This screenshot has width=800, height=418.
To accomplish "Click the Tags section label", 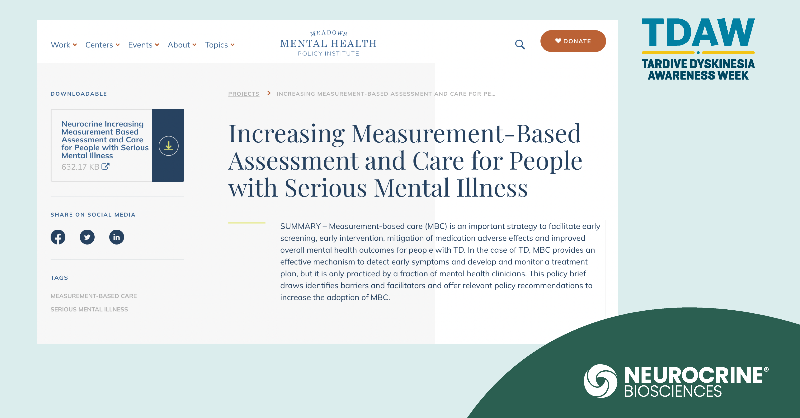I will pyautogui.click(x=59, y=278).
